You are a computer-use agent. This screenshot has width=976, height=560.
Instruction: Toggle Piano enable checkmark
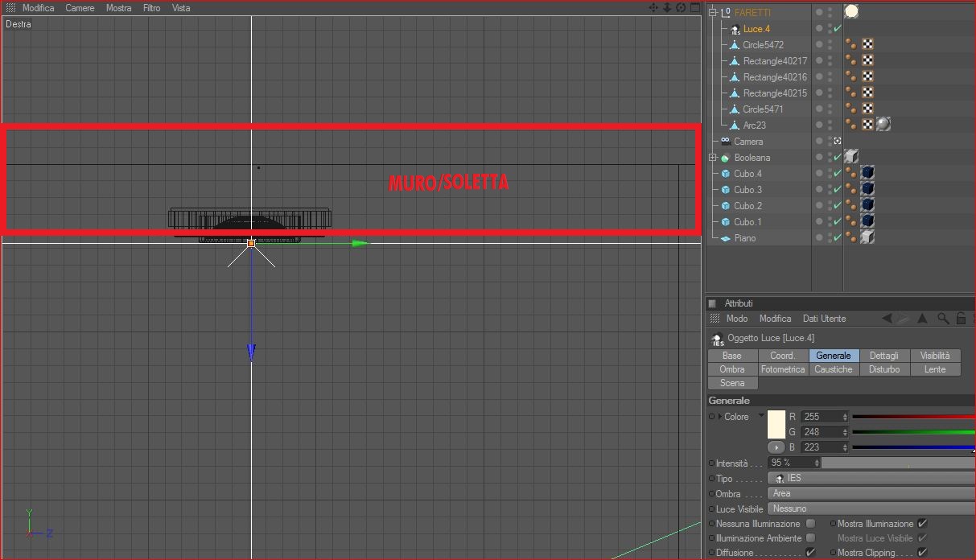tap(838, 238)
